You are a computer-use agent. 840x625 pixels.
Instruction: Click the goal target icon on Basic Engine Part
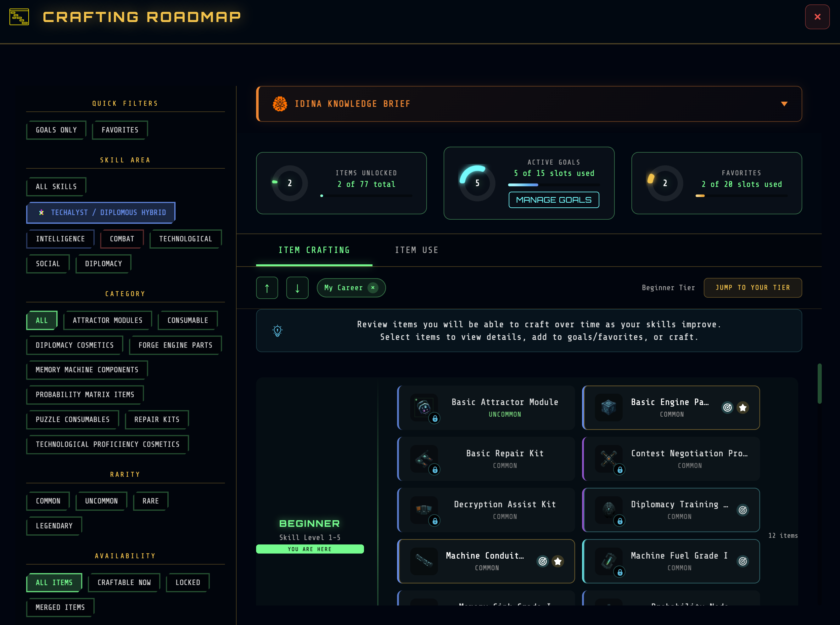(x=727, y=408)
